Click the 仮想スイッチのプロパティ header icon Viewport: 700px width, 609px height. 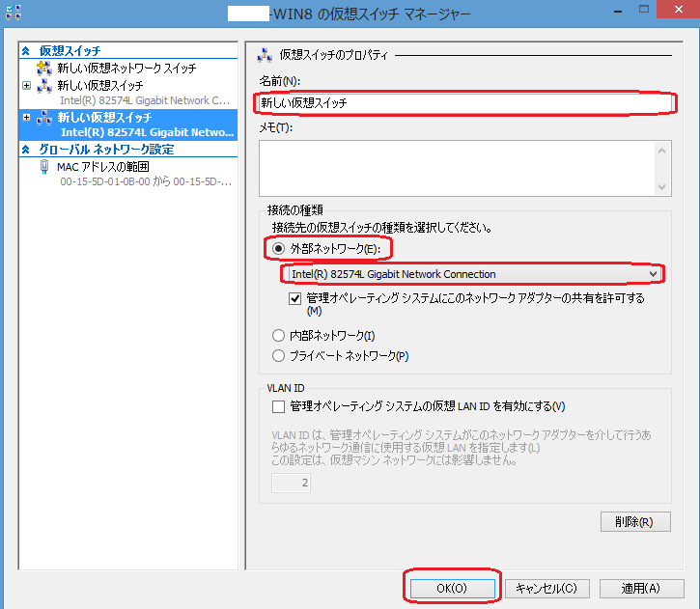point(265,55)
